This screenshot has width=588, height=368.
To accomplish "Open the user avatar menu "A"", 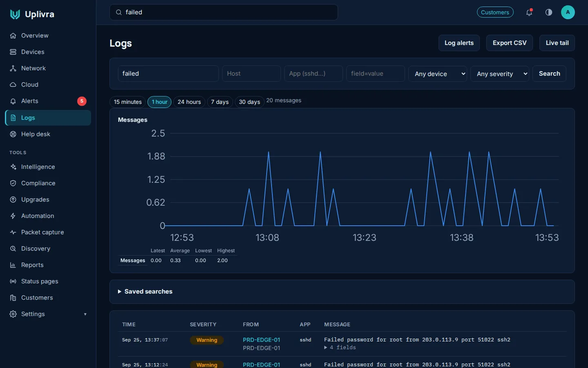I will [568, 12].
